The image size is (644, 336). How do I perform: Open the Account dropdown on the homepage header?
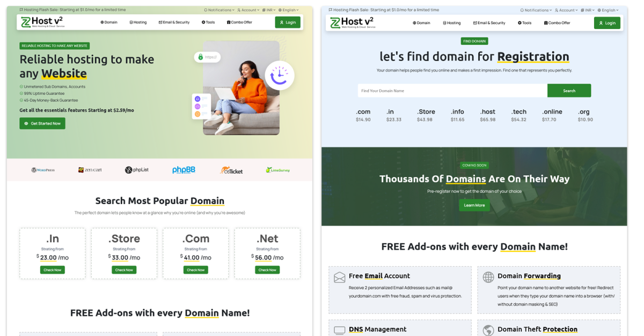248,10
